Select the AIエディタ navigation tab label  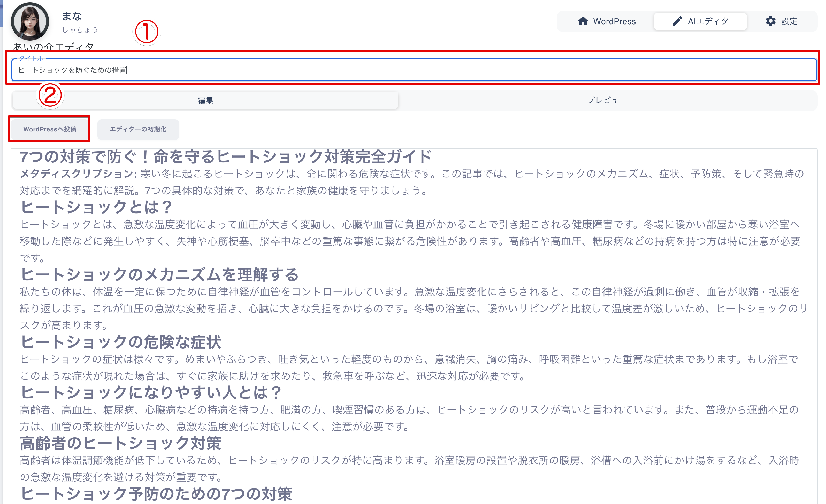pyautogui.click(x=708, y=21)
